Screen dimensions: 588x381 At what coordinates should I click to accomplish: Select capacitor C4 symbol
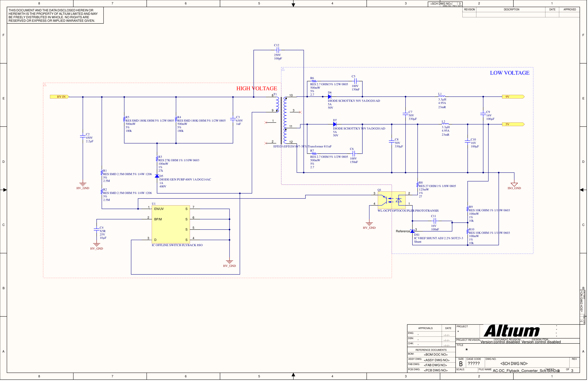click(x=97, y=230)
